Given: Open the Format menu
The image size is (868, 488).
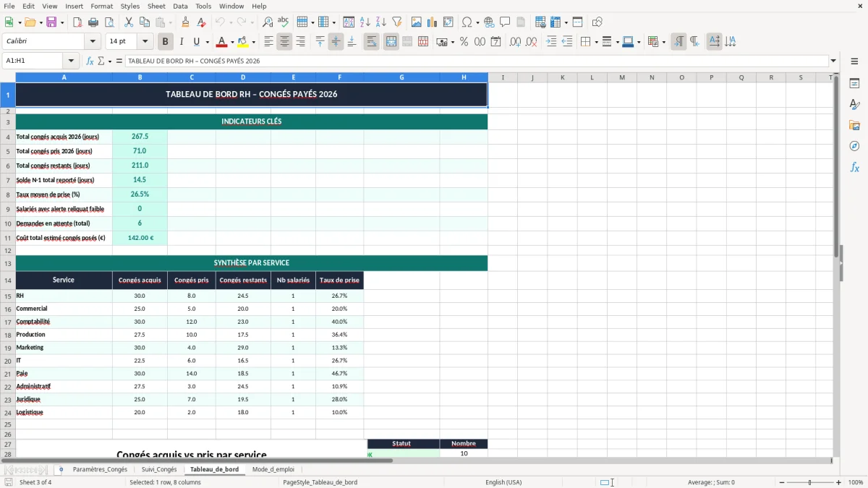Looking at the screenshot, I should point(101,6).
